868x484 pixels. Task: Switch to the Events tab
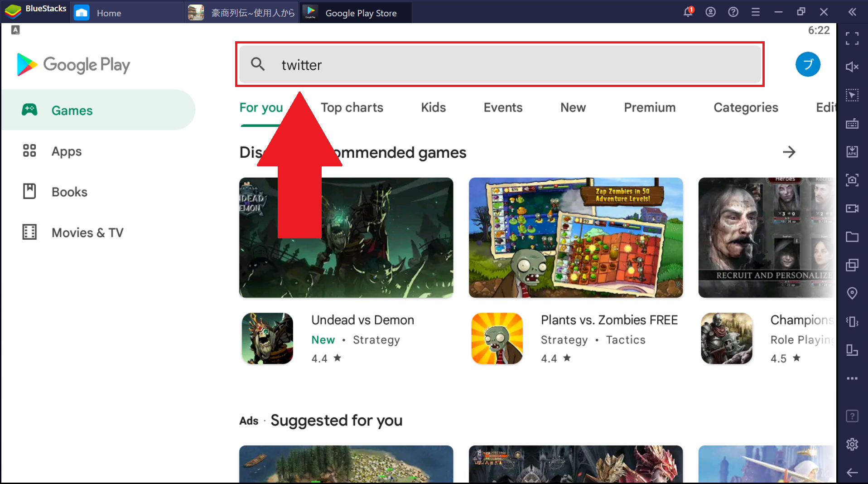click(x=503, y=107)
